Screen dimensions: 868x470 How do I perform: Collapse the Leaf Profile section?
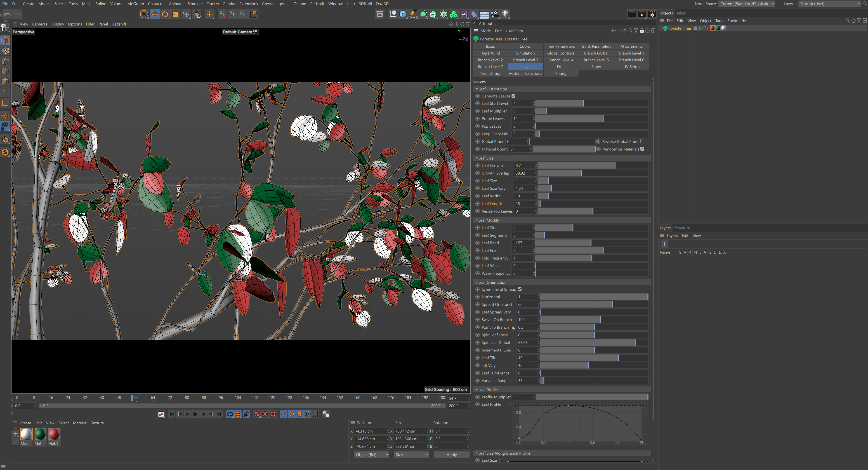[477, 390]
